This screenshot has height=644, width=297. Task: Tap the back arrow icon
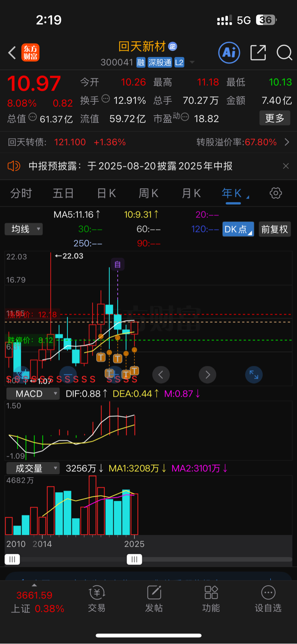pos(12,52)
